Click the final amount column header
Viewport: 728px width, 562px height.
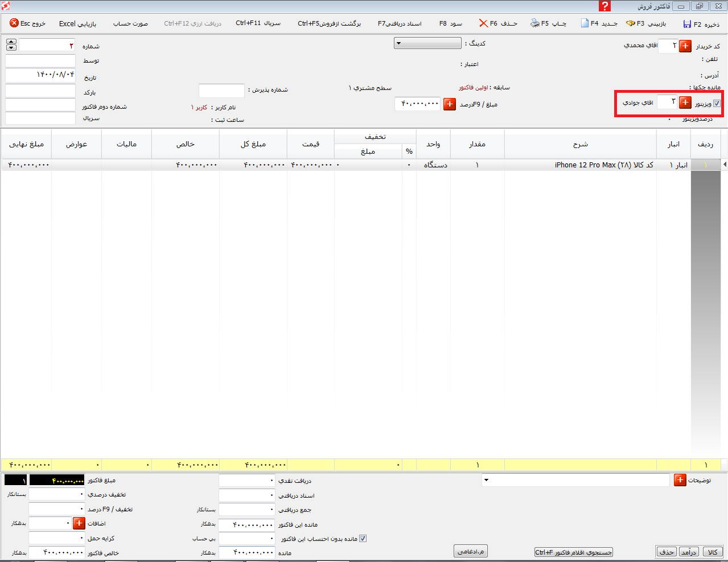(26, 144)
